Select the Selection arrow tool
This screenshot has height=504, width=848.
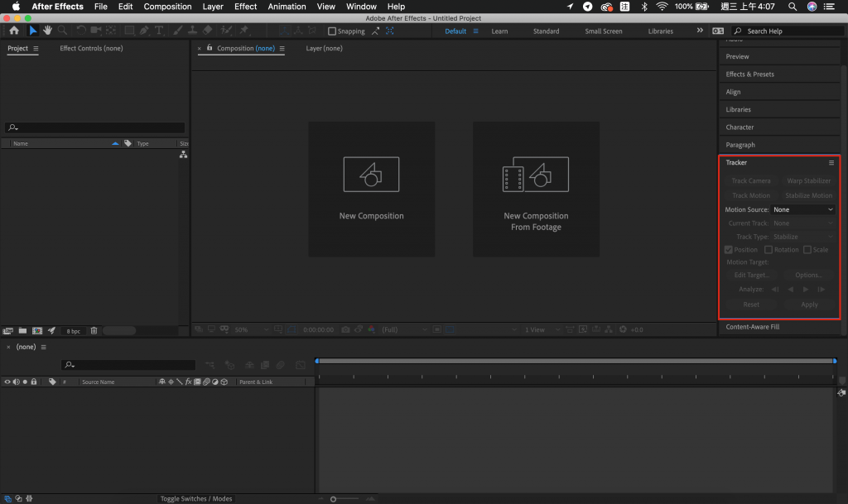coord(33,31)
